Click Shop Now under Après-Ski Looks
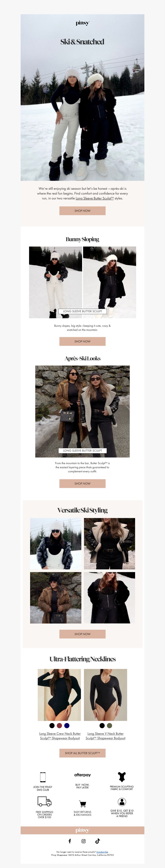The image size is (165, 868). tap(82, 484)
